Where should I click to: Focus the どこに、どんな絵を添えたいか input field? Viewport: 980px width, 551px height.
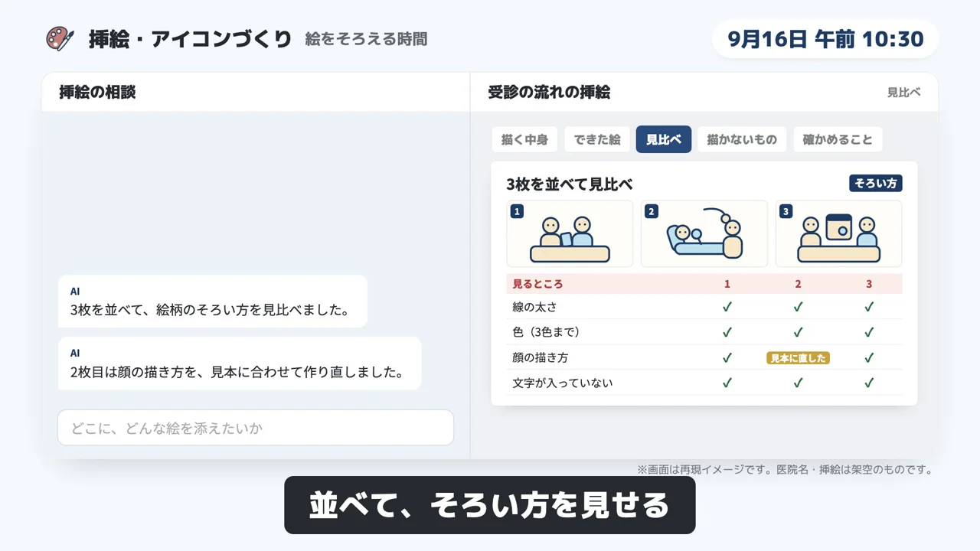pyautogui.click(x=256, y=428)
